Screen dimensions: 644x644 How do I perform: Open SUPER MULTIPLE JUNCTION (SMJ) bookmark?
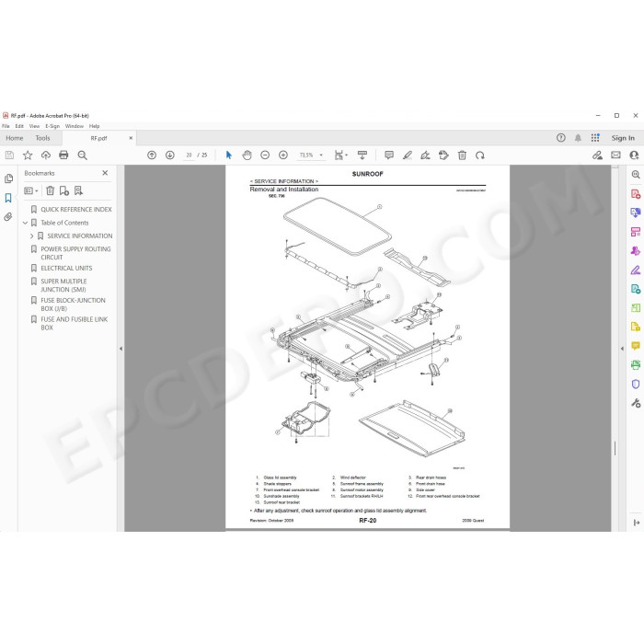tap(63, 285)
